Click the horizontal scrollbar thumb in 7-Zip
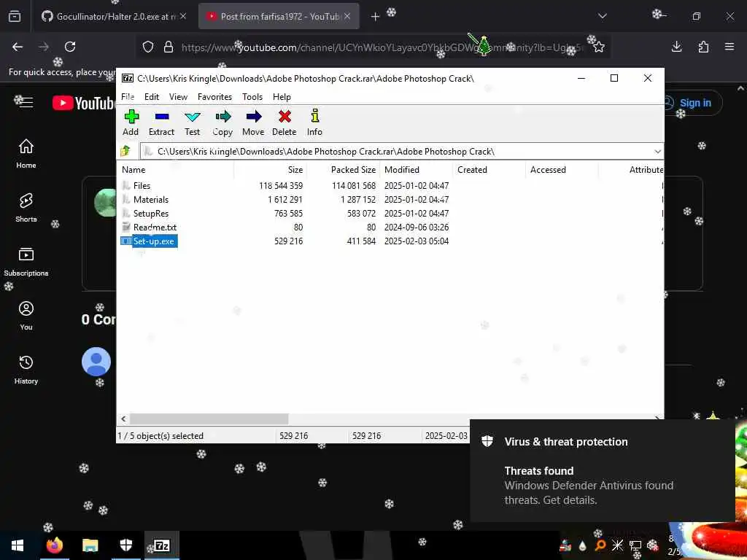The height and width of the screenshot is (560, 747). (x=209, y=419)
